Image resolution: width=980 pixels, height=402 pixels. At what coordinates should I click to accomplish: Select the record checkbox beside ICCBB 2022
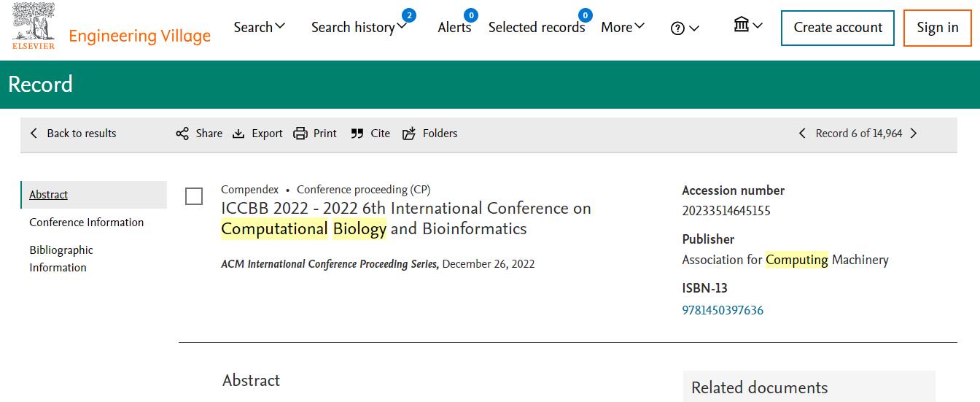click(194, 196)
